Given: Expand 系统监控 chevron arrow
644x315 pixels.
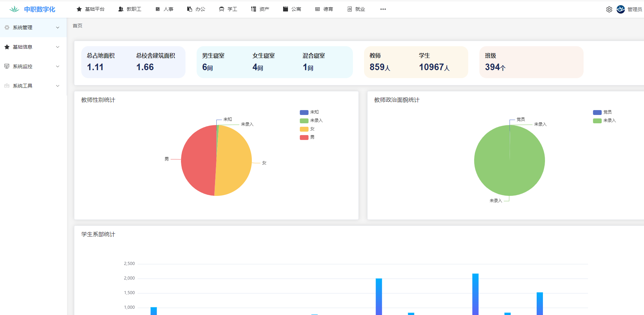Looking at the screenshot, I should [58, 66].
